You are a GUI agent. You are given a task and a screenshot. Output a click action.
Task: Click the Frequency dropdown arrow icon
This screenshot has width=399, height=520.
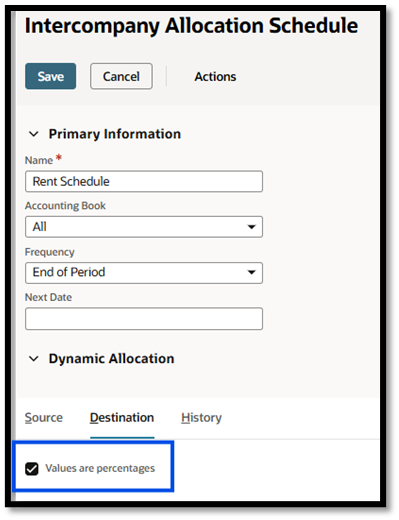click(x=251, y=272)
